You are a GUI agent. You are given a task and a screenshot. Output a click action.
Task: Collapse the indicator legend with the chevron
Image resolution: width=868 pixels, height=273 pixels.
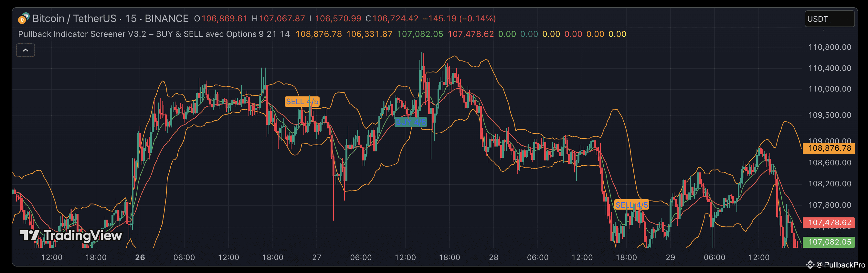pos(26,50)
